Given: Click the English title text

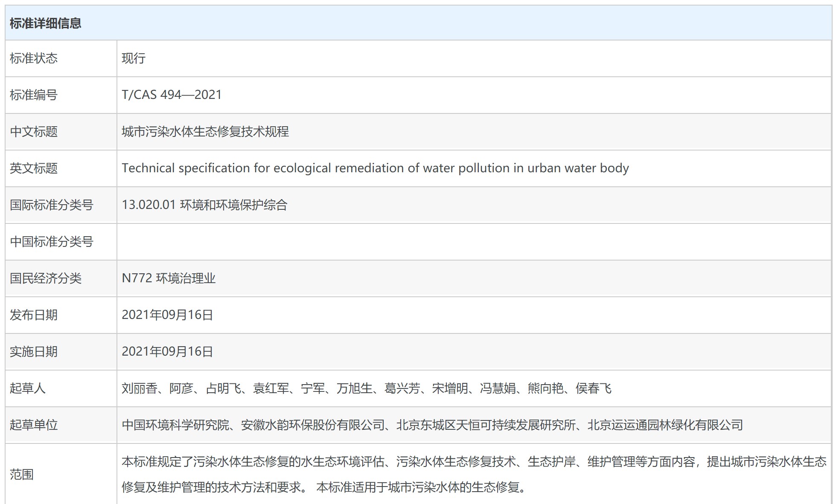Looking at the screenshot, I should coord(375,168).
